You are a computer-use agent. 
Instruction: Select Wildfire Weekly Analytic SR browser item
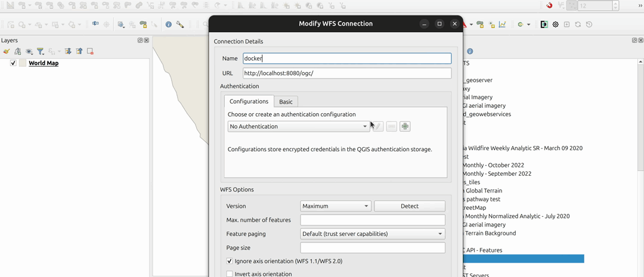click(x=523, y=148)
